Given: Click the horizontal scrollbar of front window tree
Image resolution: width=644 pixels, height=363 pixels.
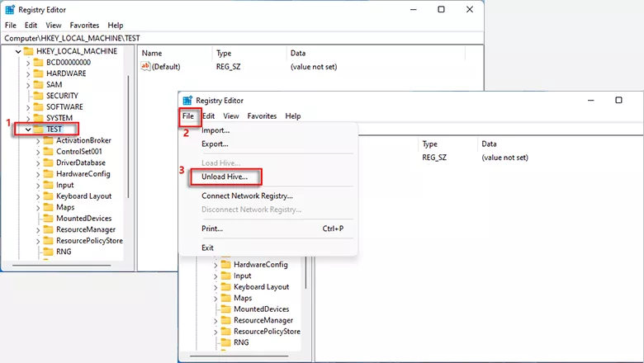Looking at the screenshot, I should [239, 356].
